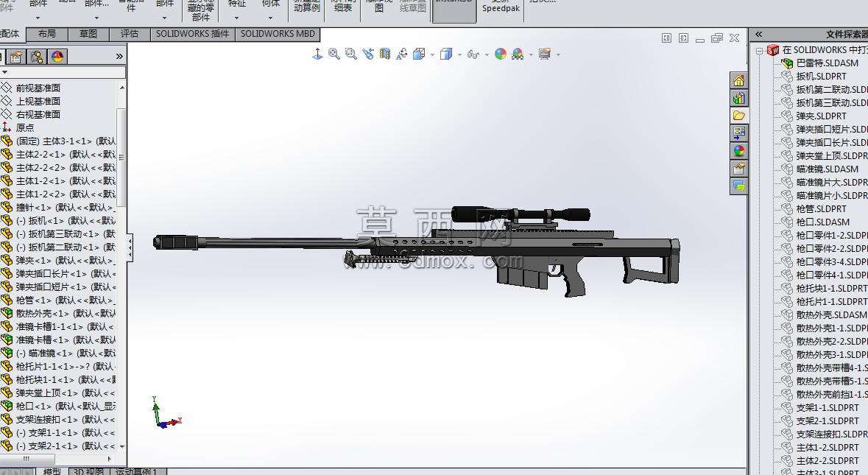Open the SOLIDWORKS Forum chat bubble icon
The width and height of the screenshot is (868, 475).
[739, 186]
